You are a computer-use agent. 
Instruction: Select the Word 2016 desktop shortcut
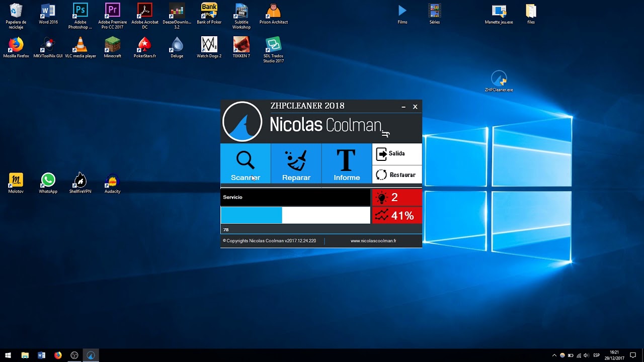48,14
